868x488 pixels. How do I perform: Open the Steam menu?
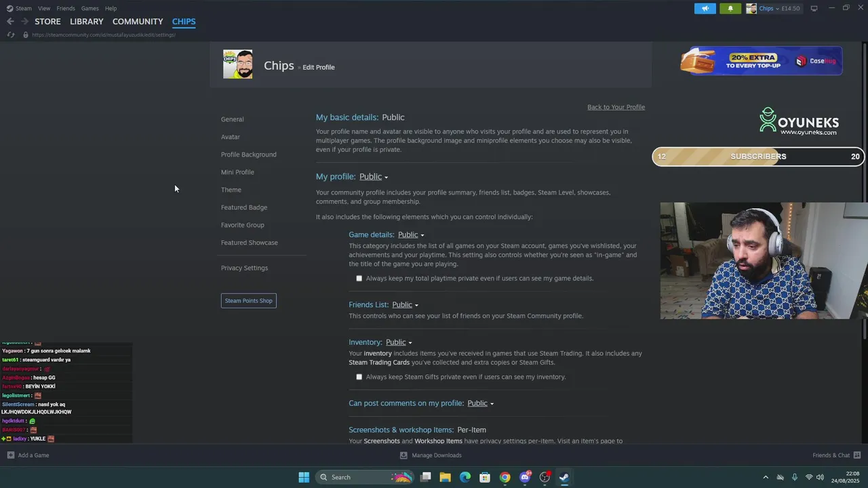point(24,8)
